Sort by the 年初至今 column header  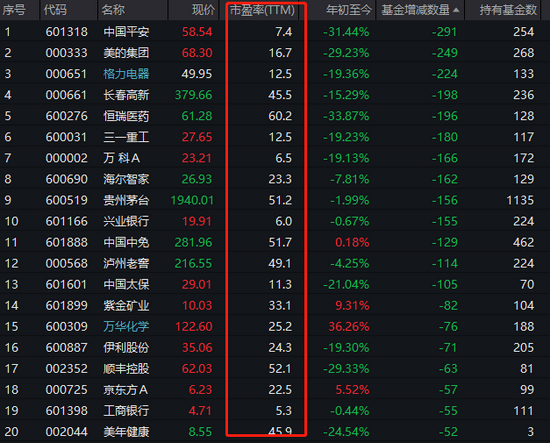(x=348, y=10)
